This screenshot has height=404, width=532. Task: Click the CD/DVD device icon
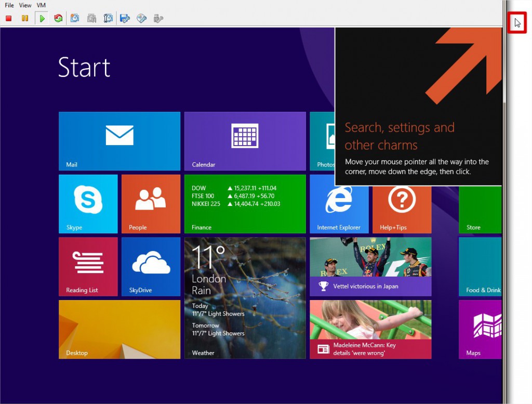[x=141, y=18]
